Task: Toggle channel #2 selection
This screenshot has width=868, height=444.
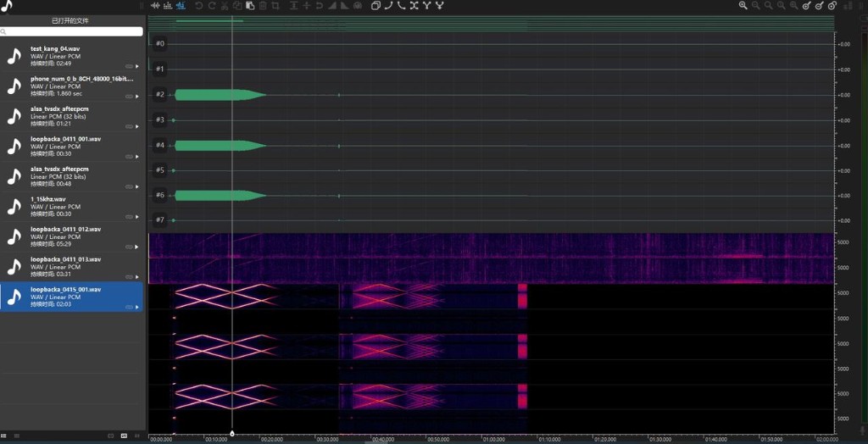Action: tap(160, 95)
